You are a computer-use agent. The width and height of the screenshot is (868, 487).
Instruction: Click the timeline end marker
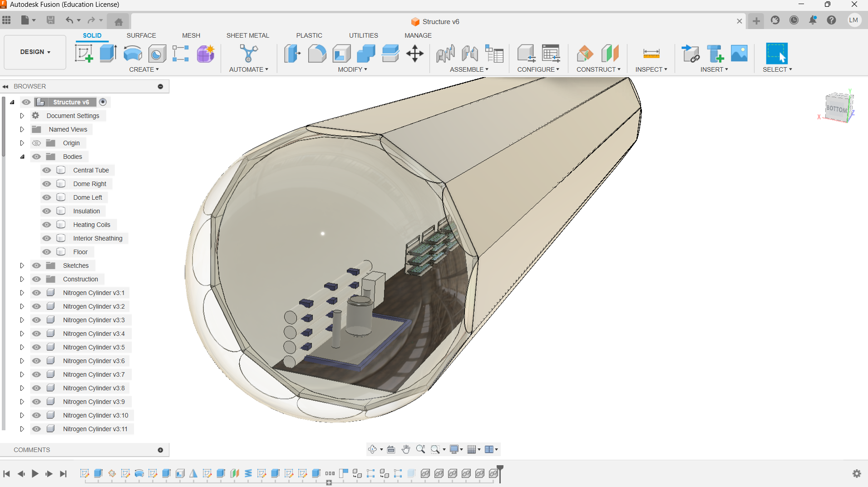[x=500, y=473]
